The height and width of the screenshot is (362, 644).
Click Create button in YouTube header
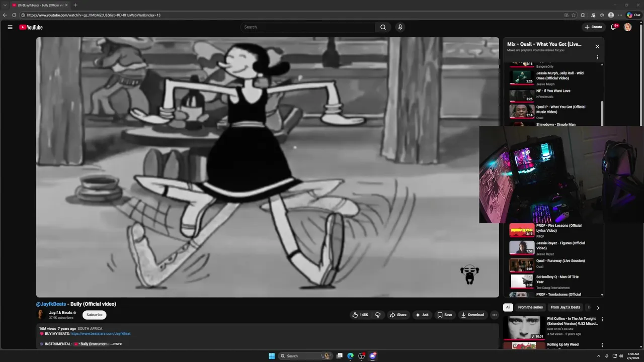593,27
